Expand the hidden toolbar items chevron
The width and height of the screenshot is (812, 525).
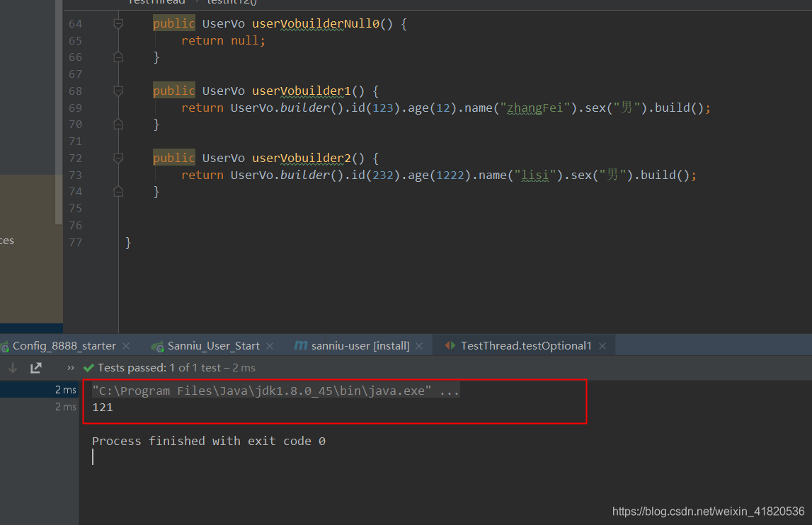[x=70, y=368]
